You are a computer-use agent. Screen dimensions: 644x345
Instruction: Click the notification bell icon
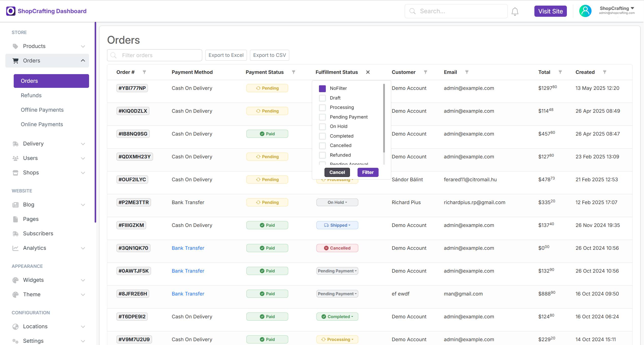515,11
